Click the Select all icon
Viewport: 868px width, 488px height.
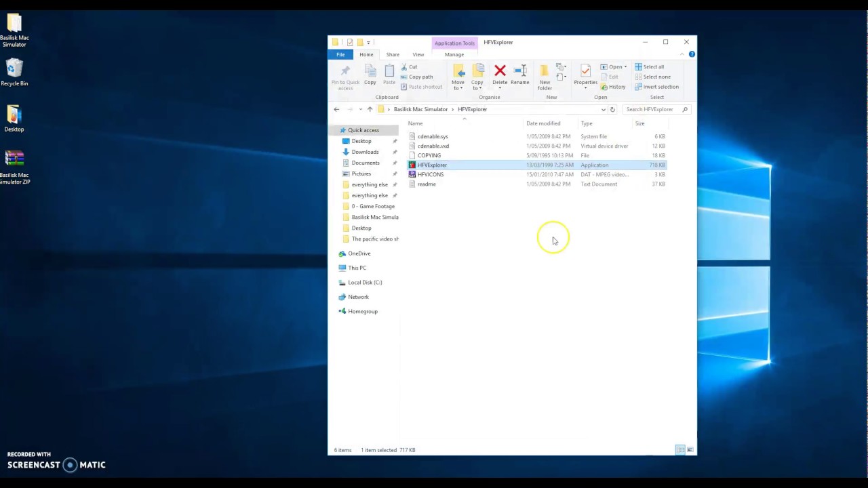point(638,66)
